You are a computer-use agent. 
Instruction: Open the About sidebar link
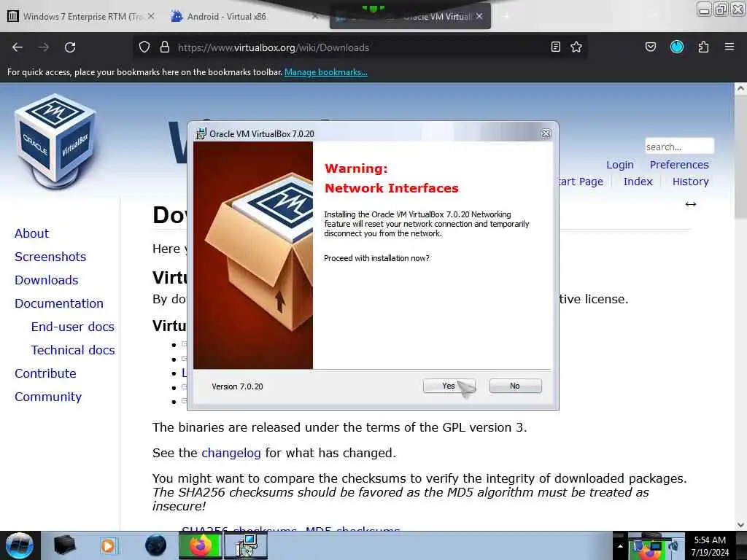coord(31,233)
